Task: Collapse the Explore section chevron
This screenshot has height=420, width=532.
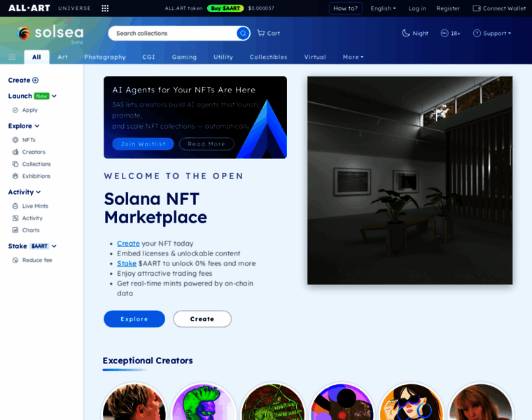Action: tap(37, 126)
